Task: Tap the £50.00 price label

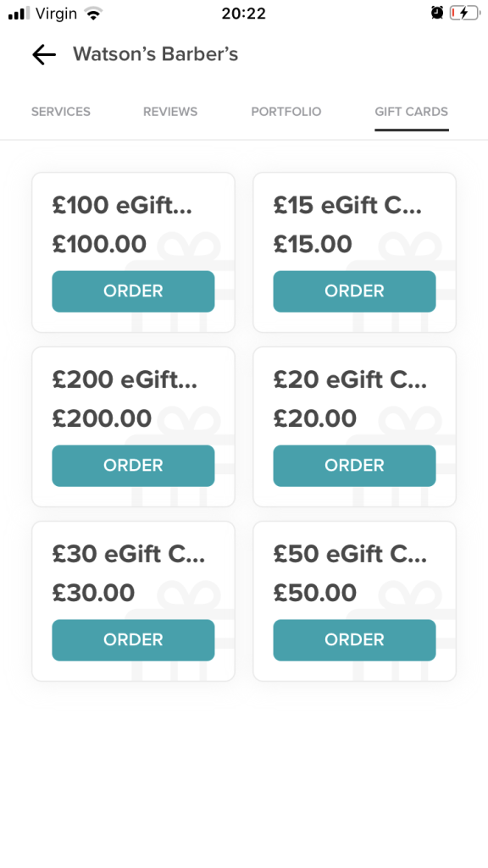Action: [x=314, y=593]
